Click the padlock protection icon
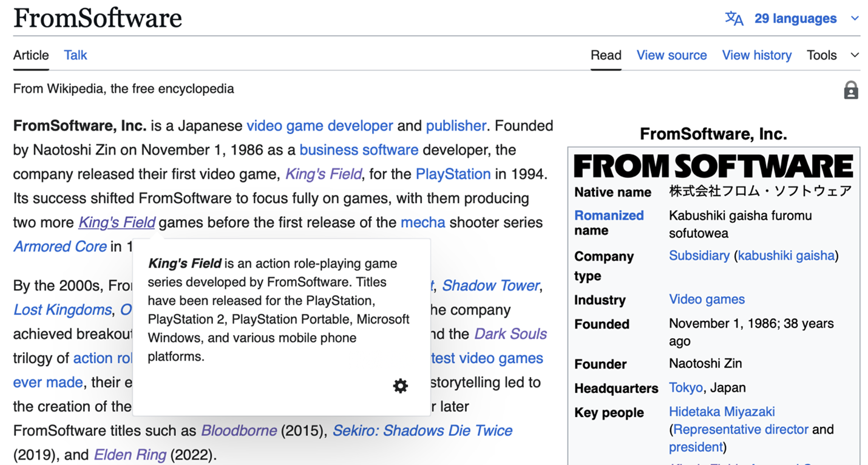This screenshot has width=868, height=465. tap(850, 90)
